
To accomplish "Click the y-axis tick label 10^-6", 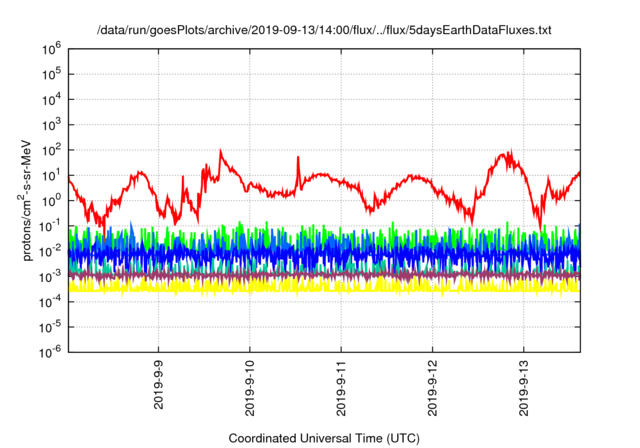I will point(50,352).
